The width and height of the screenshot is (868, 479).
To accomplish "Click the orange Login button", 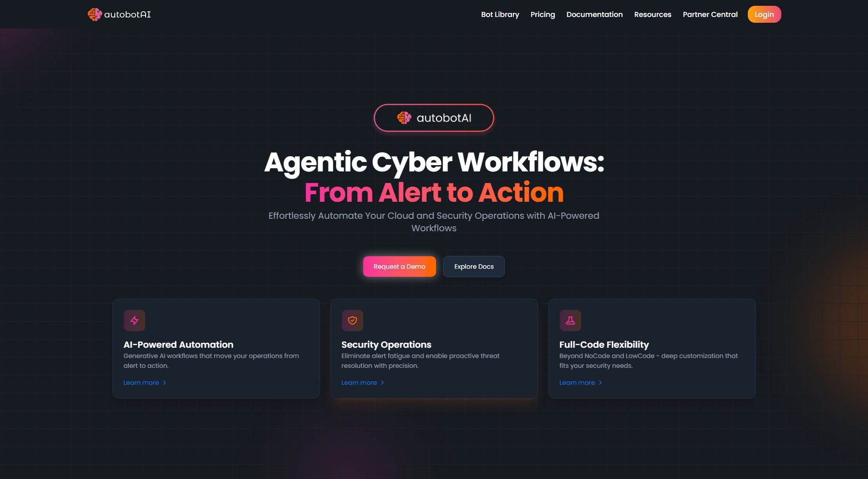I will click(x=764, y=14).
